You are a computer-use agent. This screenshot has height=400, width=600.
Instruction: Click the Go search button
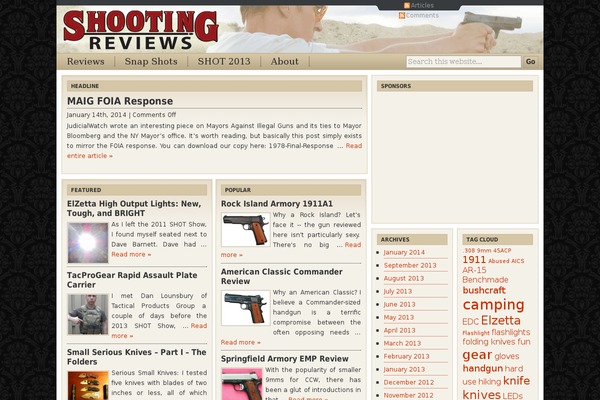[530, 62]
